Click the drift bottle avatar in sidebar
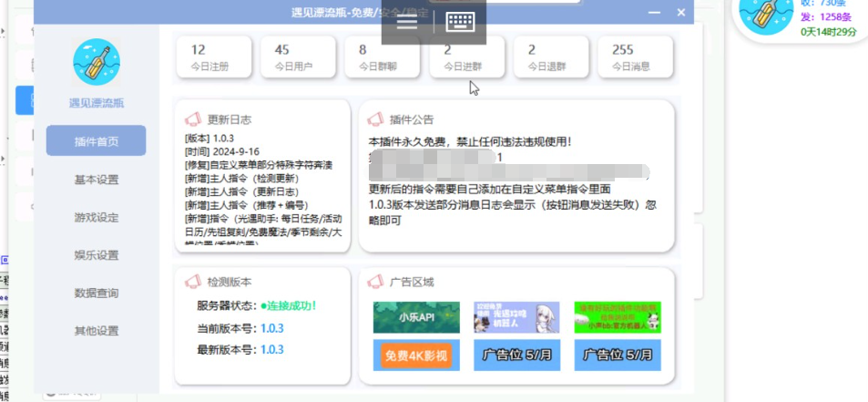Image resolution: width=868 pixels, height=402 pixels. tap(97, 62)
